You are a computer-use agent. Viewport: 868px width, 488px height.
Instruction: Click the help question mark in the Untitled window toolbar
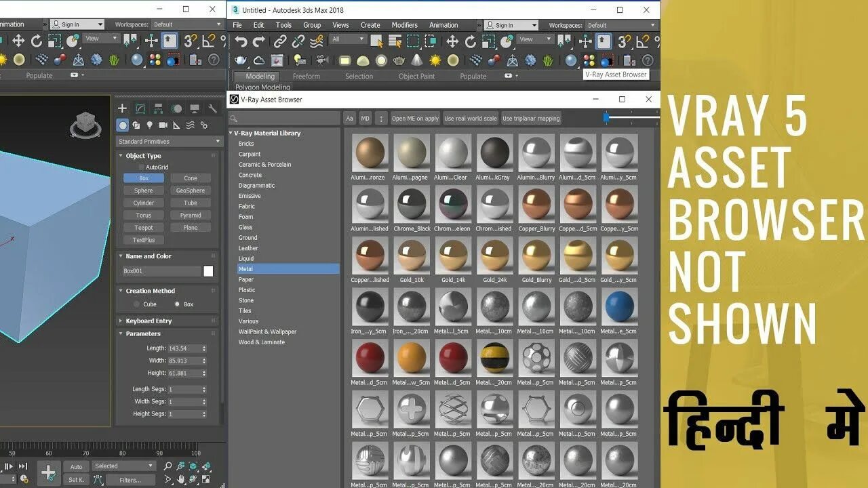(648, 60)
